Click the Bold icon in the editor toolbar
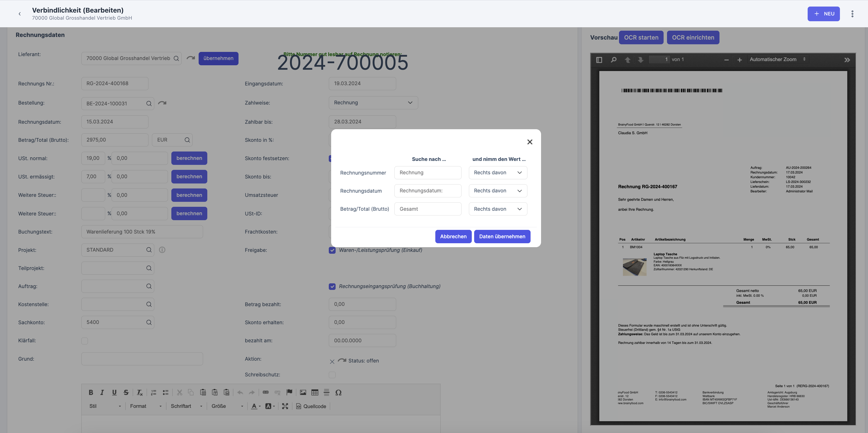Screen dimensions: 868x433 (x=91, y=392)
